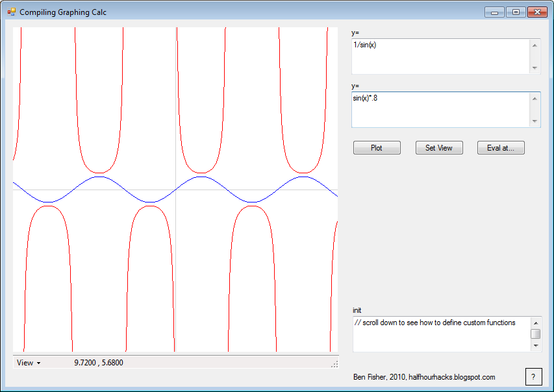Click up arrow of second y= scrollbar

coord(535,99)
